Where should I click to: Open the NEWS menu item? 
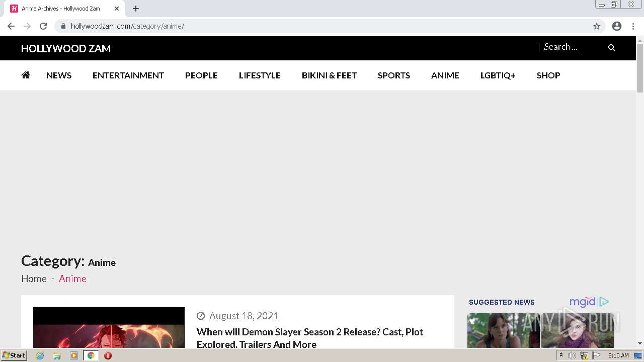[59, 75]
